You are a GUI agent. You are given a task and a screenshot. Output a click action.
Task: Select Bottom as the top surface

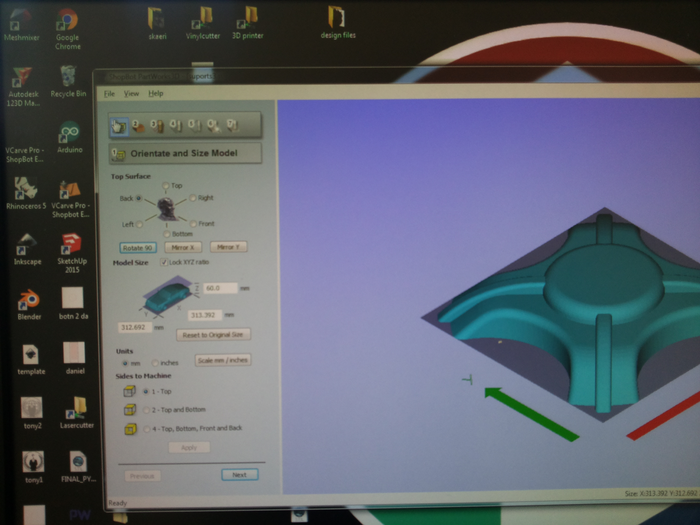pyautogui.click(x=167, y=234)
